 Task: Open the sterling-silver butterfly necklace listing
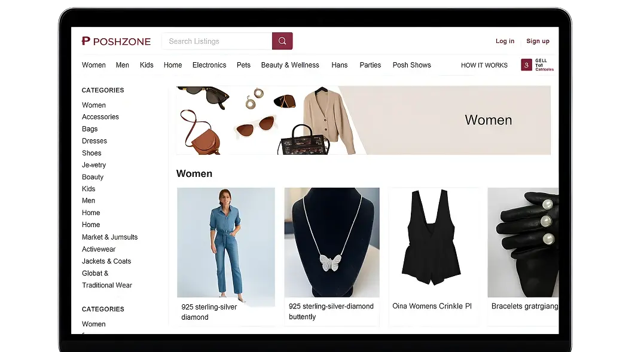[332, 242]
